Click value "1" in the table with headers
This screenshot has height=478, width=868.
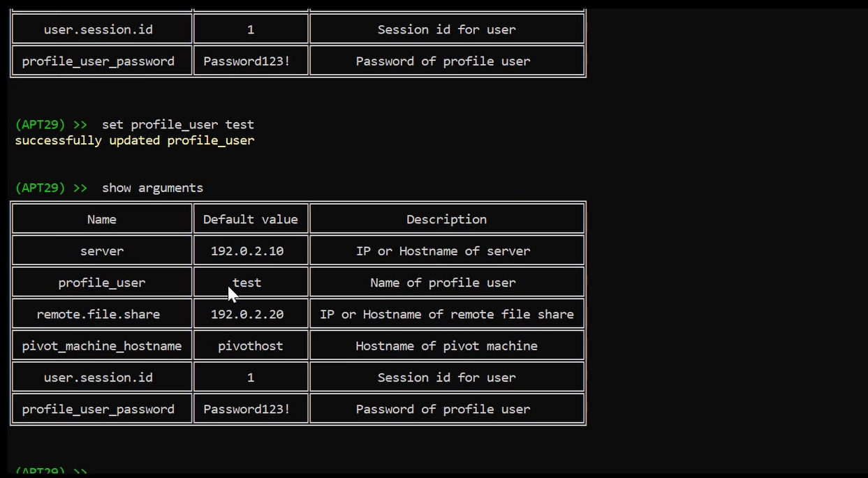(251, 378)
